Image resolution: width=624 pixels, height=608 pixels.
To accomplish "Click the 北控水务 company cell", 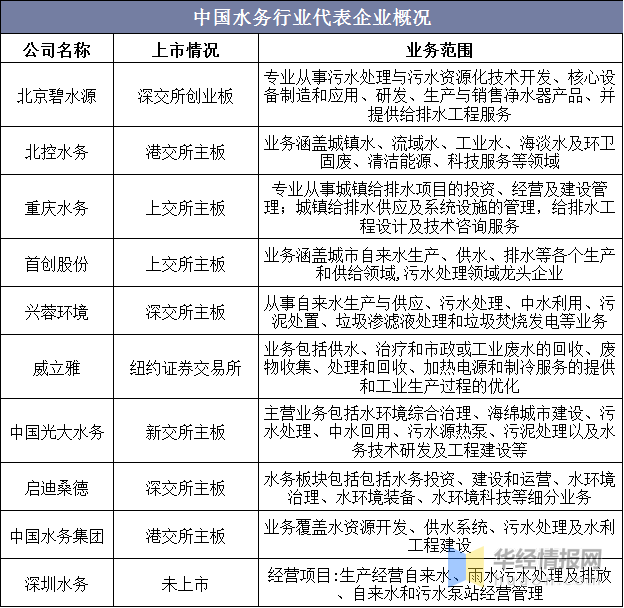I will pyautogui.click(x=57, y=153).
